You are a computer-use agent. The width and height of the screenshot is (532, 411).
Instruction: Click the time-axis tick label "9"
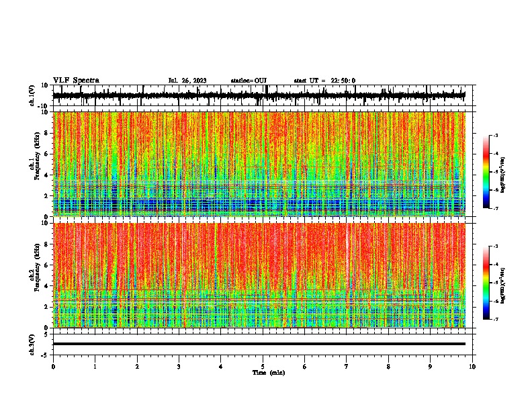click(x=430, y=367)
